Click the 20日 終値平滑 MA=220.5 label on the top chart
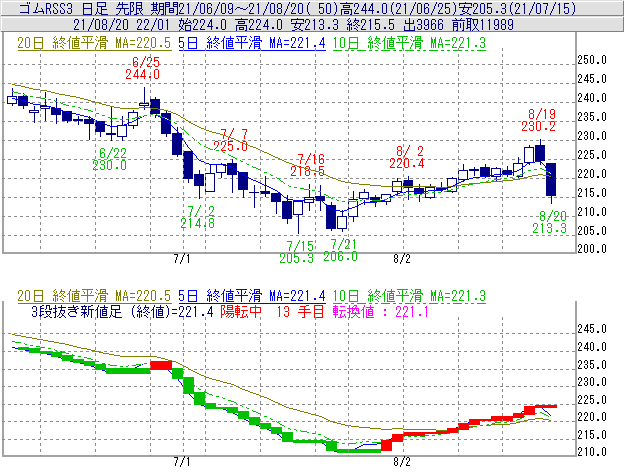Viewport: 624px width, 475px height. [x=94, y=43]
